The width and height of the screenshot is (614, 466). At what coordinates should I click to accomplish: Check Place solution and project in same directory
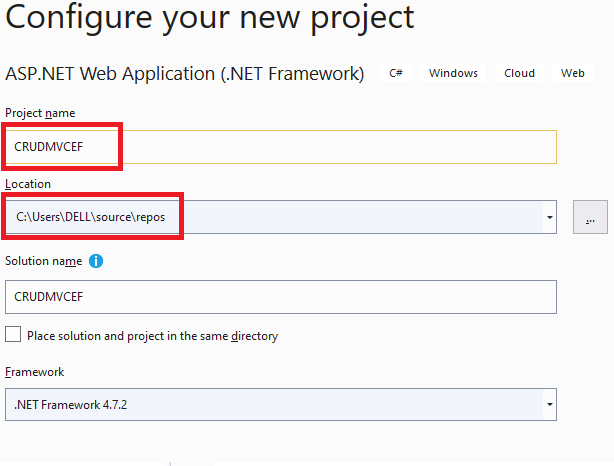point(13,335)
